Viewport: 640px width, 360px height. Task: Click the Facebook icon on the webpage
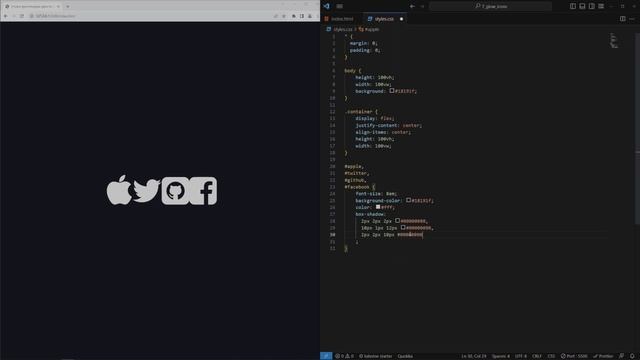click(x=203, y=191)
